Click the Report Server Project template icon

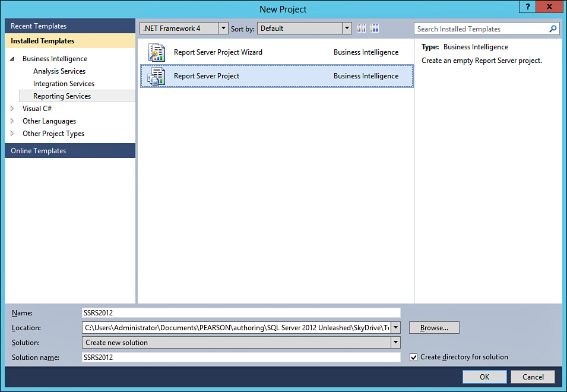(156, 76)
